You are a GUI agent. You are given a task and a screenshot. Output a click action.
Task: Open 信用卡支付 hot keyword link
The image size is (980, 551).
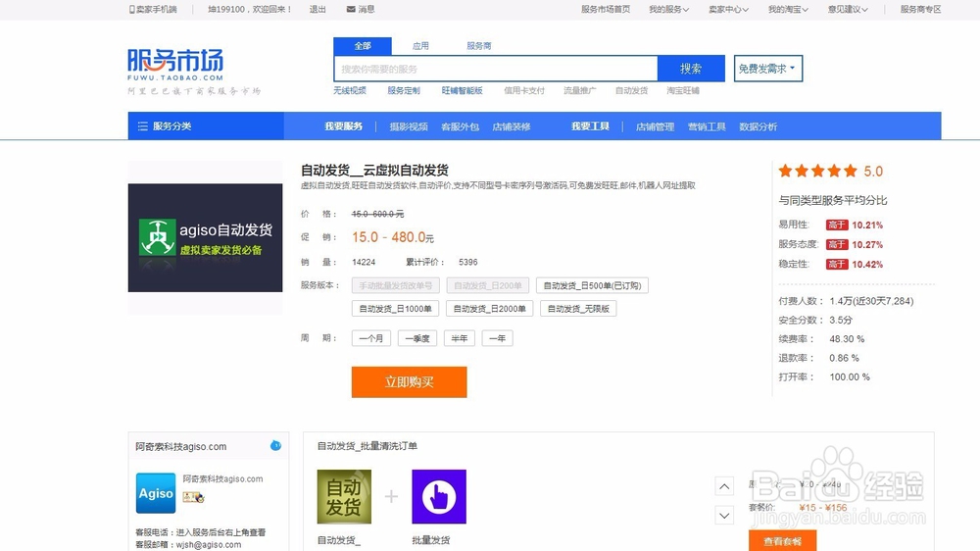click(x=523, y=90)
